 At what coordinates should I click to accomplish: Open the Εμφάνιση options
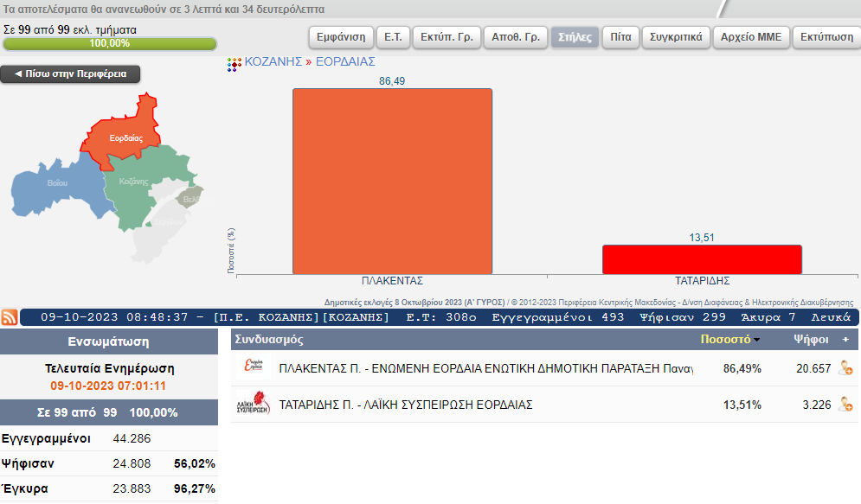click(x=342, y=37)
